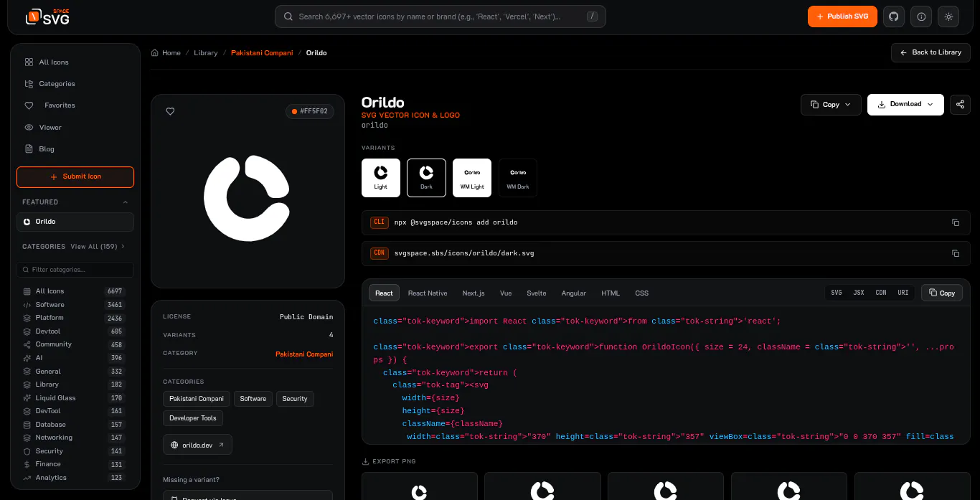
Task: Filter by Platform category
Action: click(74, 318)
